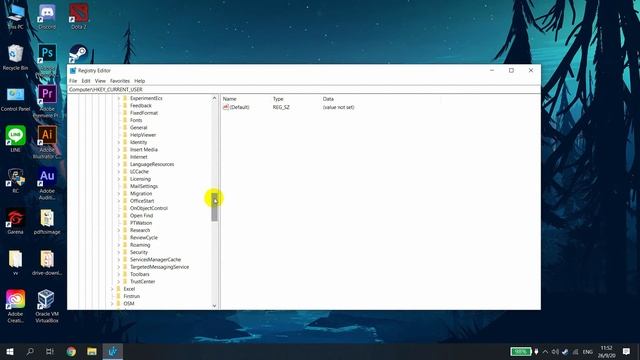
Task: Select the Recycle Bin desktop icon
Action: tap(16, 57)
